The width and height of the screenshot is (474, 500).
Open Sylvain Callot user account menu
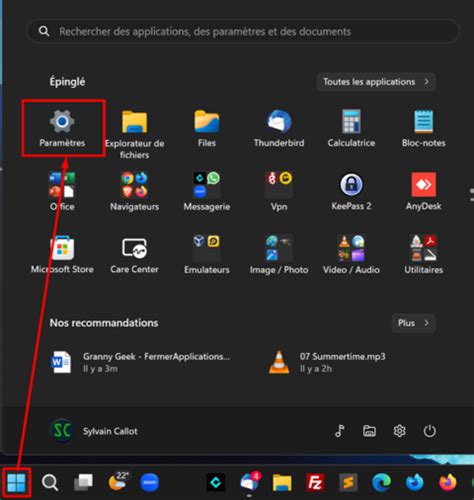[94, 431]
